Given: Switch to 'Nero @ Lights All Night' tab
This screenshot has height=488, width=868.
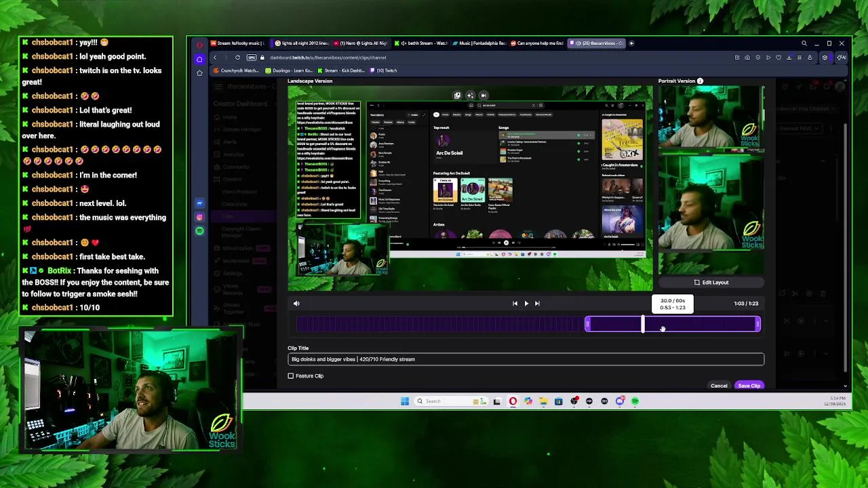Looking at the screenshot, I should point(359,43).
